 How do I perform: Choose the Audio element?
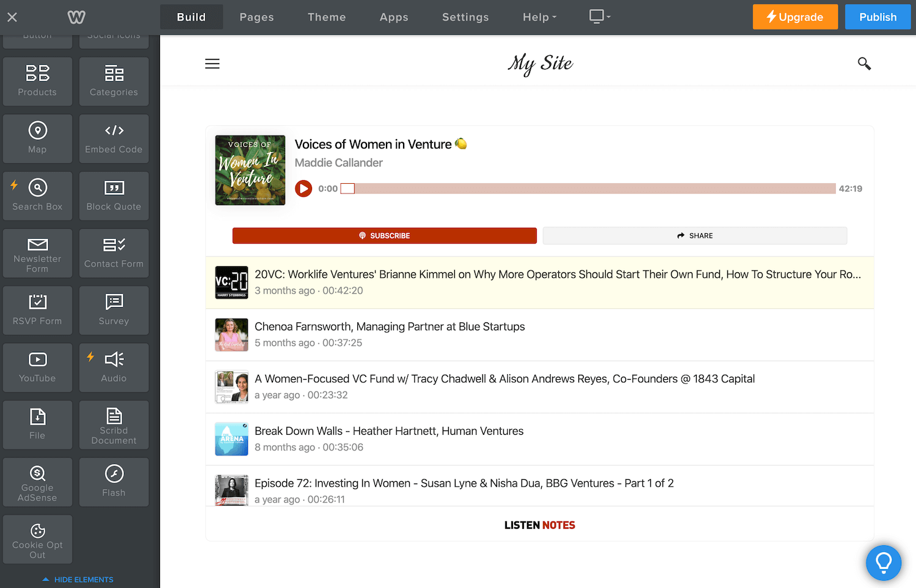pyautogui.click(x=114, y=368)
